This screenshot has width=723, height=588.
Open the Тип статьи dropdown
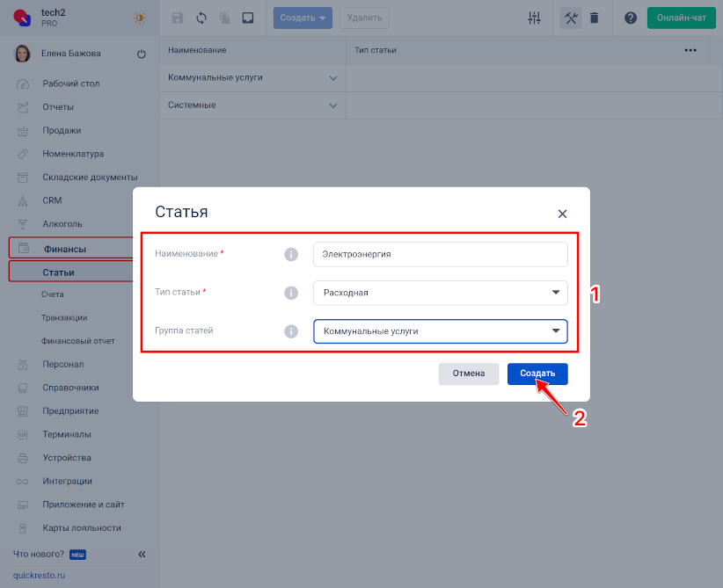coord(441,293)
